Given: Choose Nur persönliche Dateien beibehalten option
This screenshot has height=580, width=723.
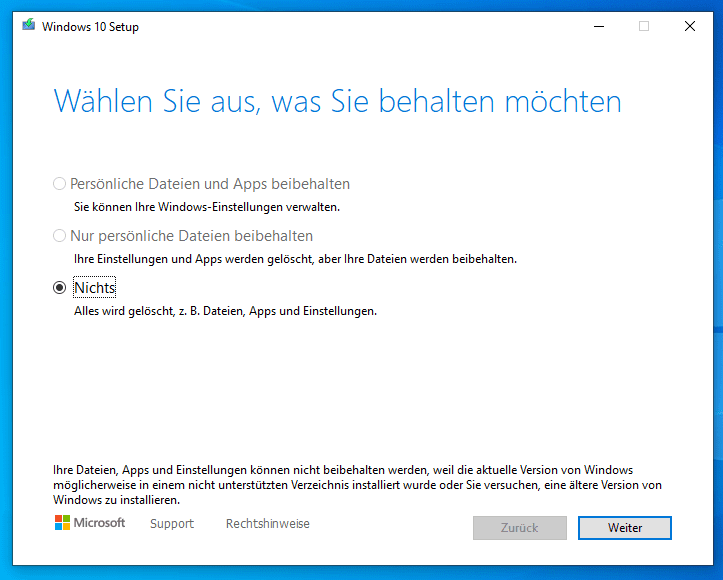Looking at the screenshot, I should tap(59, 236).
